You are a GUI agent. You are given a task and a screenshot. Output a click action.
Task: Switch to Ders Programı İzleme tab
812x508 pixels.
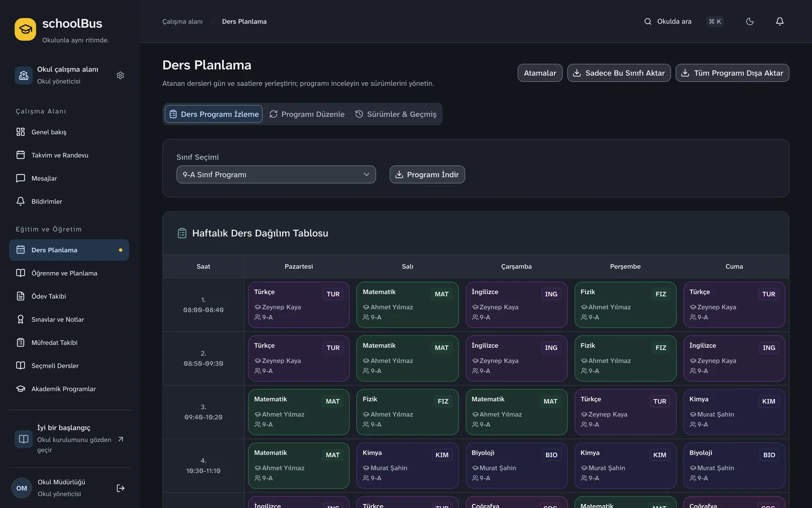click(x=214, y=114)
